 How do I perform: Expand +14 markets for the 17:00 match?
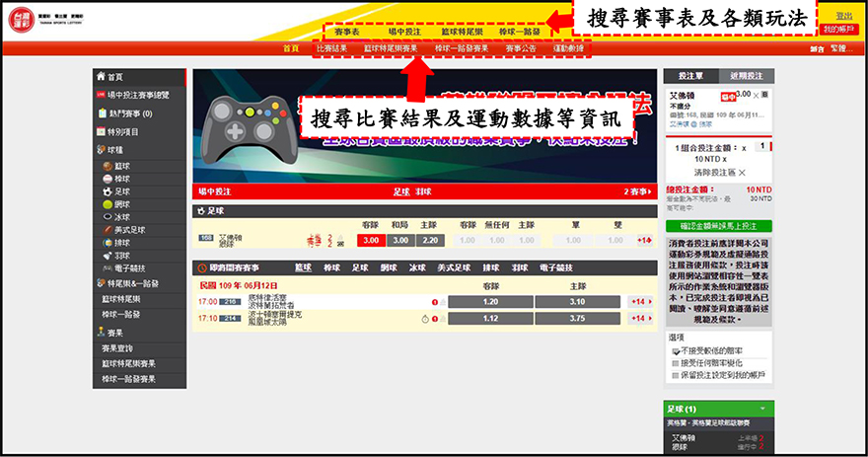(641, 302)
